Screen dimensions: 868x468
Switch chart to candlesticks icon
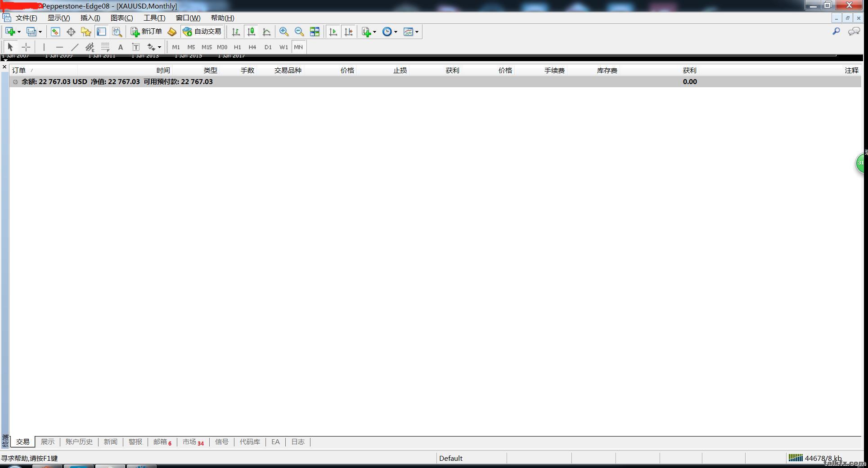coord(251,31)
